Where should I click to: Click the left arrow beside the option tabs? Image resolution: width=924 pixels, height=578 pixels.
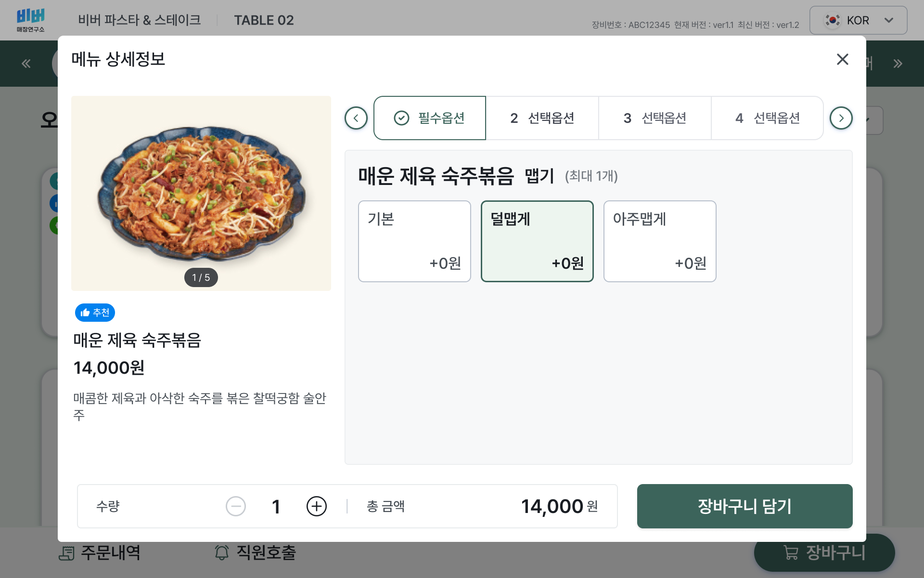[x=356, y=118]
